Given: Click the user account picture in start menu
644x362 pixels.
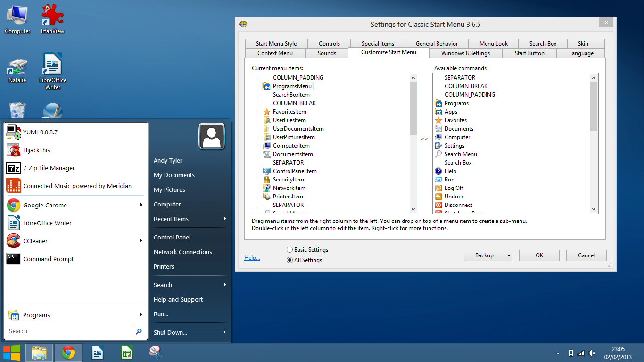Looking at the screenshot, I should point(212,137).
